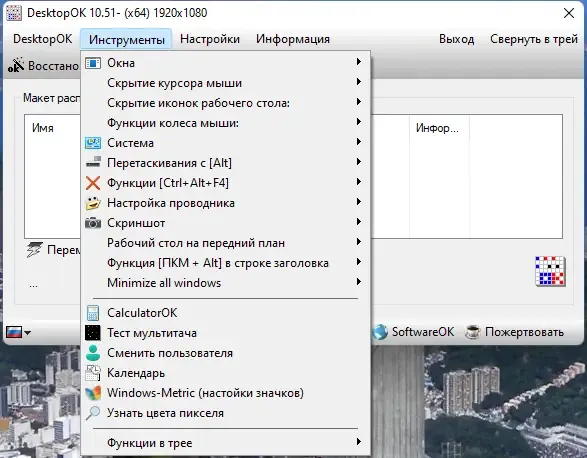The image size is (587, 458).
Task: Expand the Система submenu arrow
Action: [x=359, y=142]
